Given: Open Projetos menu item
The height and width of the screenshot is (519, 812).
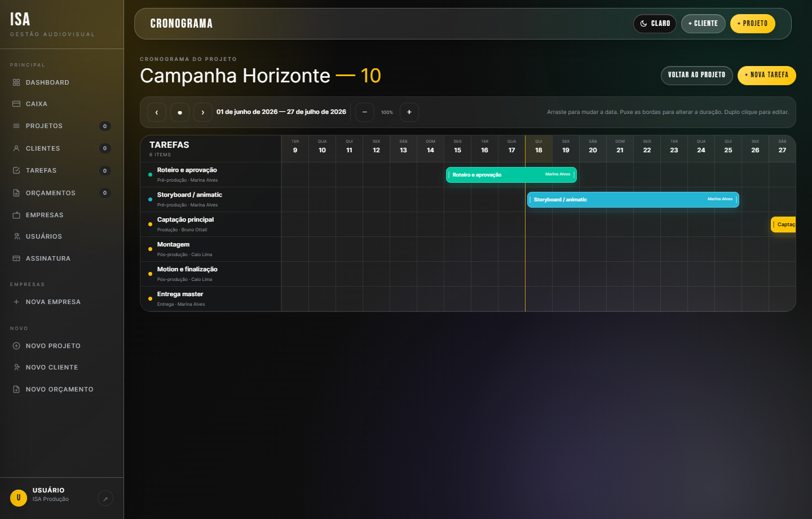Looking at the screenshot, I should [x=61, y=126].
